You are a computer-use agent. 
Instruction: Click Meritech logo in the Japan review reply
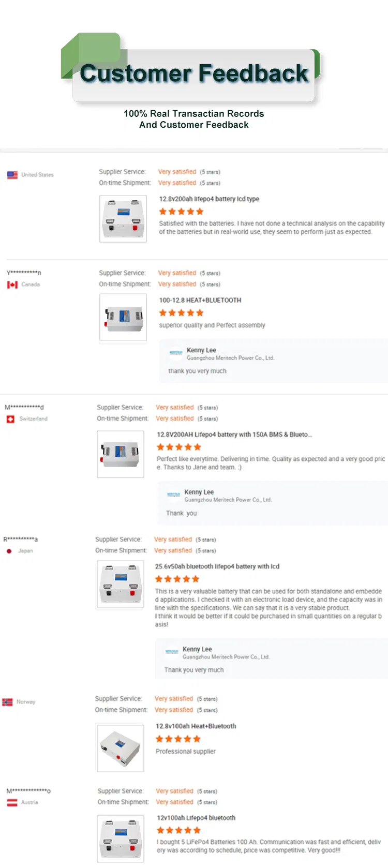point(172,652)
